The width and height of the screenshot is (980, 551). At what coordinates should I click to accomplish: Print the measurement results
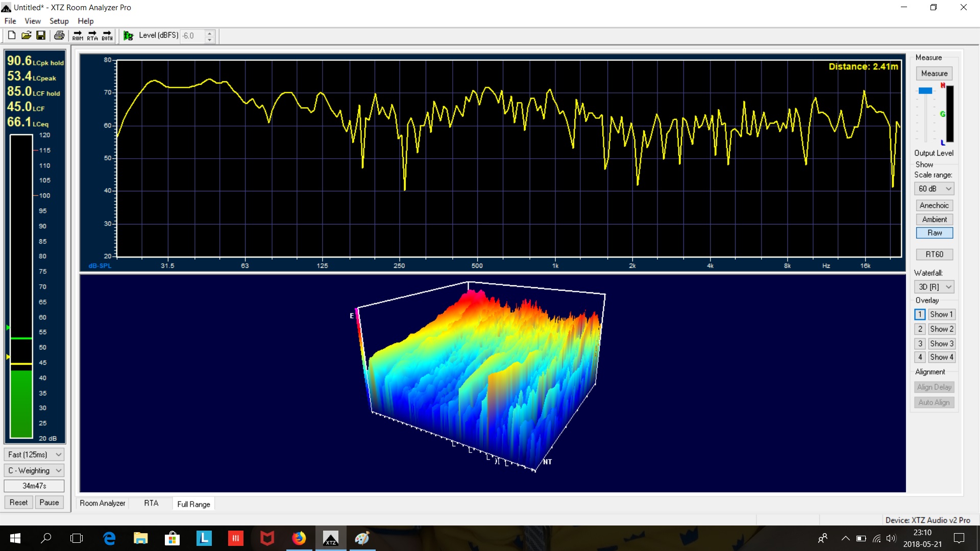click(x=59, y=35)
